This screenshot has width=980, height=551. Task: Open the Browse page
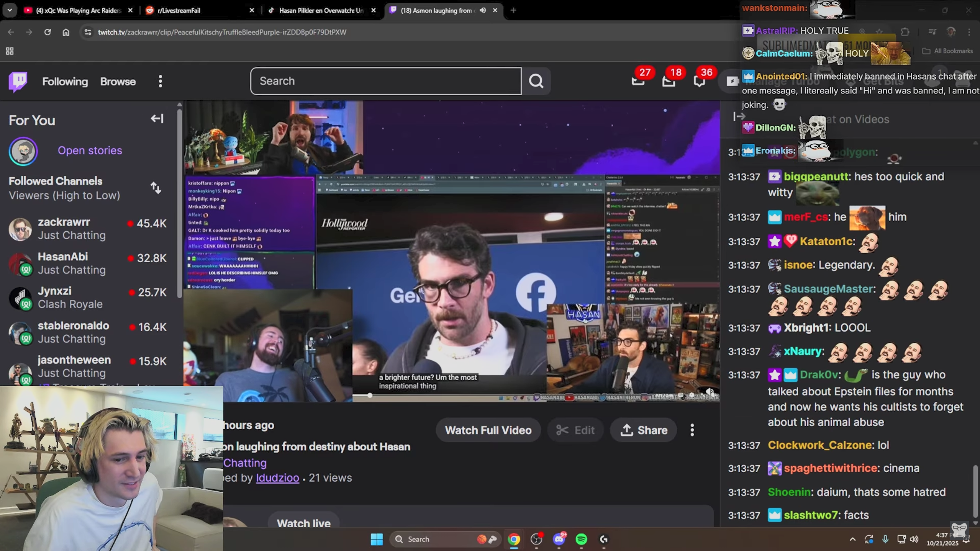click(x=118, y=81)
